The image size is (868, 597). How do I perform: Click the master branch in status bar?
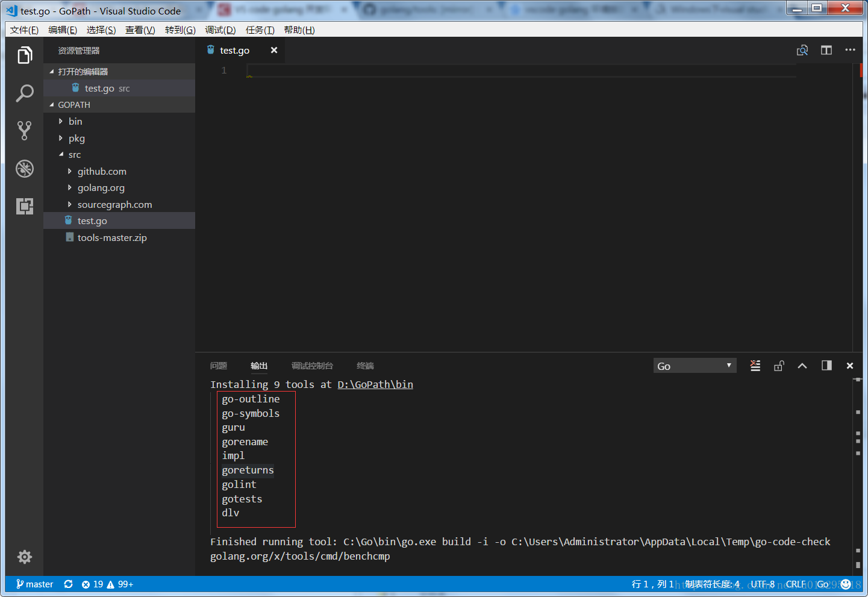coord(35,584)
